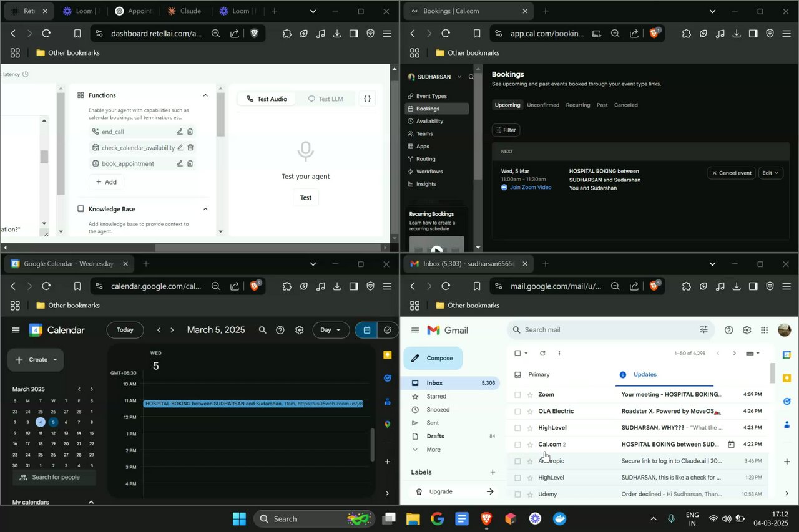Star the Zoom email
The height and width of the screenshot is (532, 799).
tap(530, 394)
